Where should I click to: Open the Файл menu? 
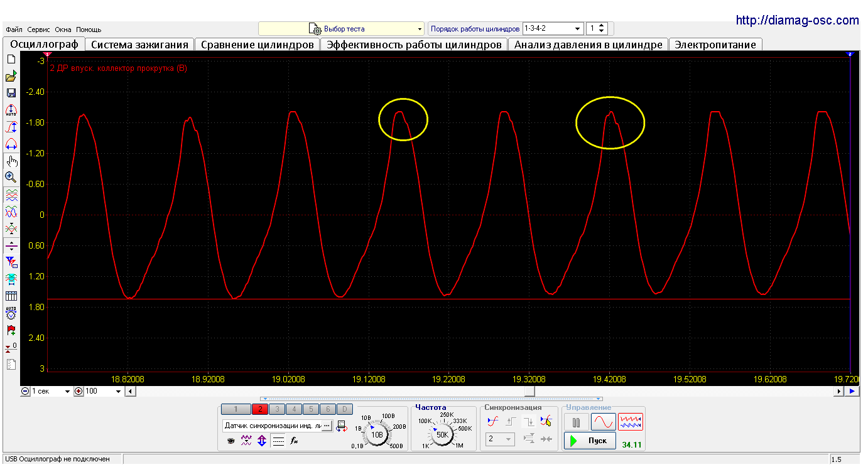[x=14, y=30]
